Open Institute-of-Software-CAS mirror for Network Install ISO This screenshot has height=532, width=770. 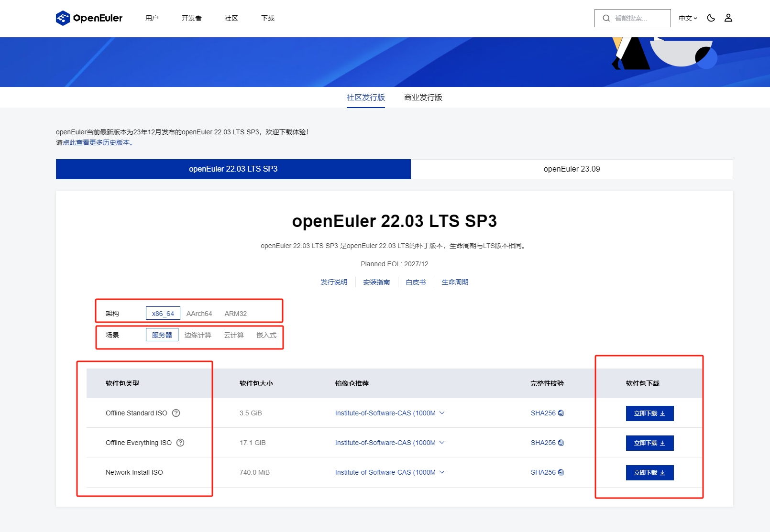[x=385, y=472]
